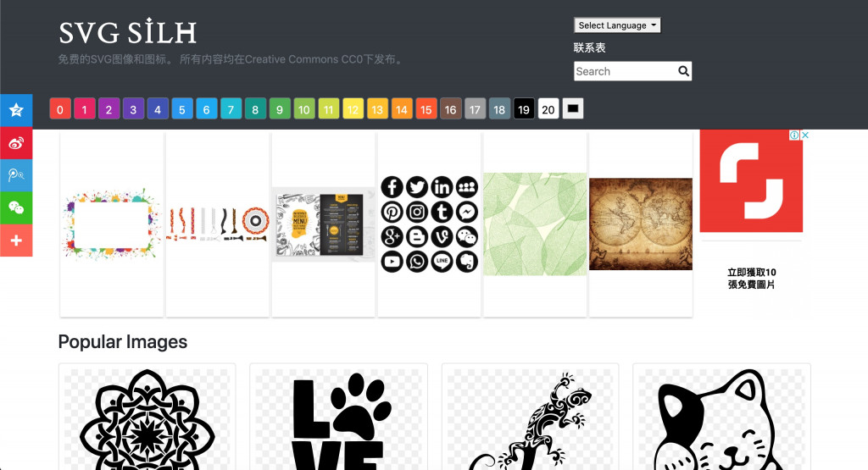Viewport: 868px width, 470px height.
Task: Open the decorative brushes set thumbnail
Action: tap(218, 224)
